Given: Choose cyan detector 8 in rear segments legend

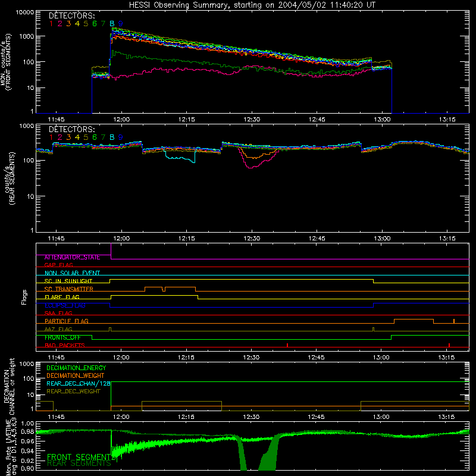Looking at the screenshot, I should (112, 137).
